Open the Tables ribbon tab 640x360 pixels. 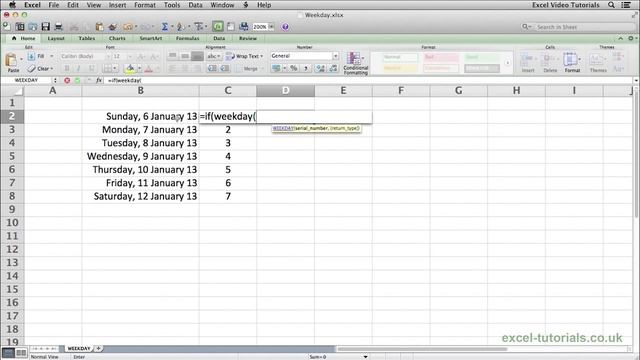coord(87,38)
